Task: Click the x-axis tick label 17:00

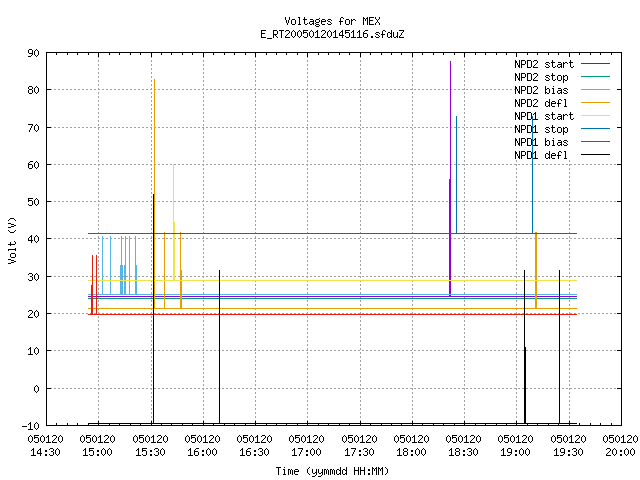Action: click(x=307, y=452)
